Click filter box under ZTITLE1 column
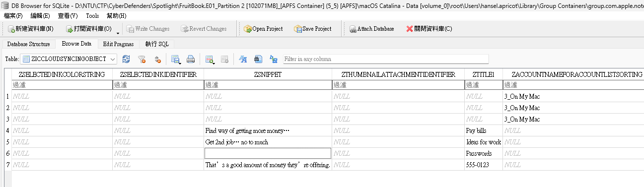This screenshot has width=644, height=187. [x=484, y=85]
